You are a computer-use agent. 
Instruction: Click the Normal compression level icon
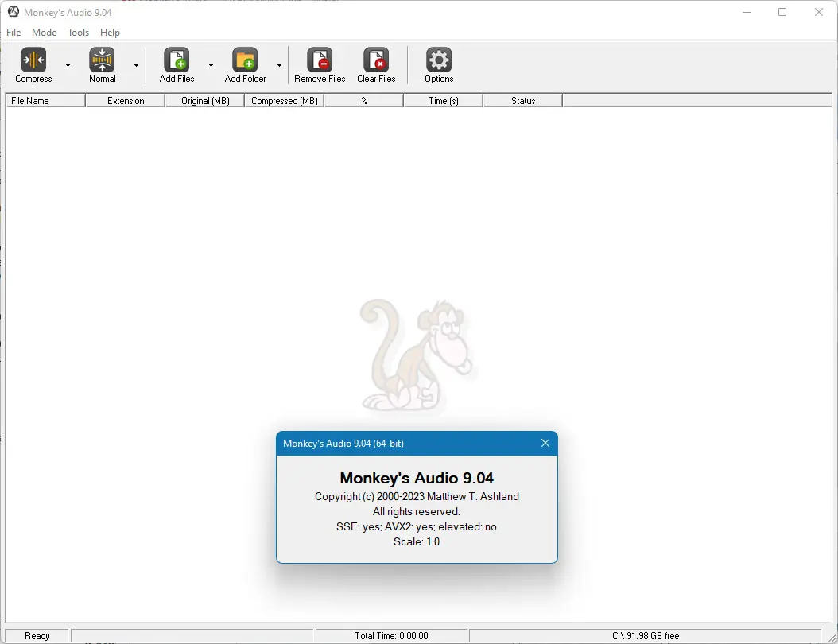point(102,60)
